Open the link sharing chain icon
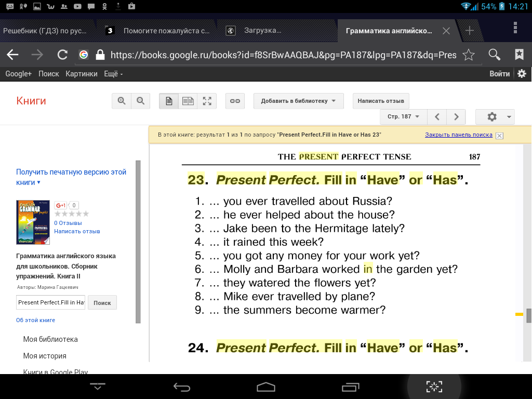Viewport: 532px width, 399px height. 235,101
